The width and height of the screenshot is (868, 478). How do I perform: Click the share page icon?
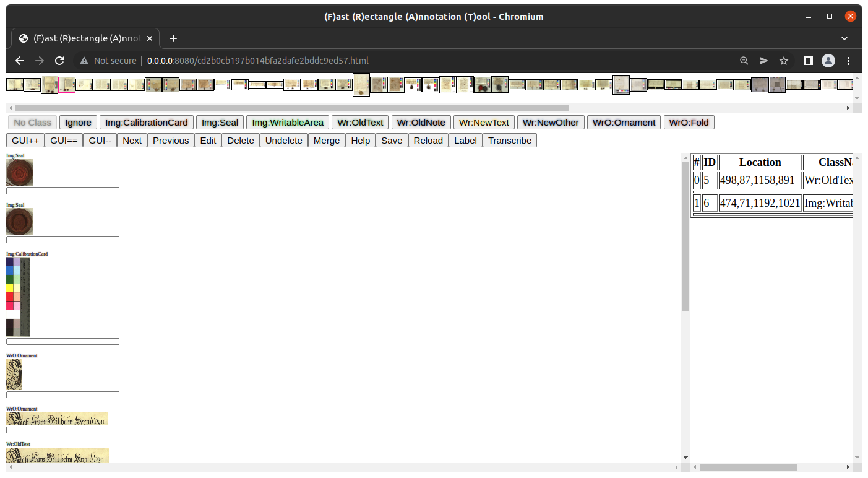pos(764,61)
